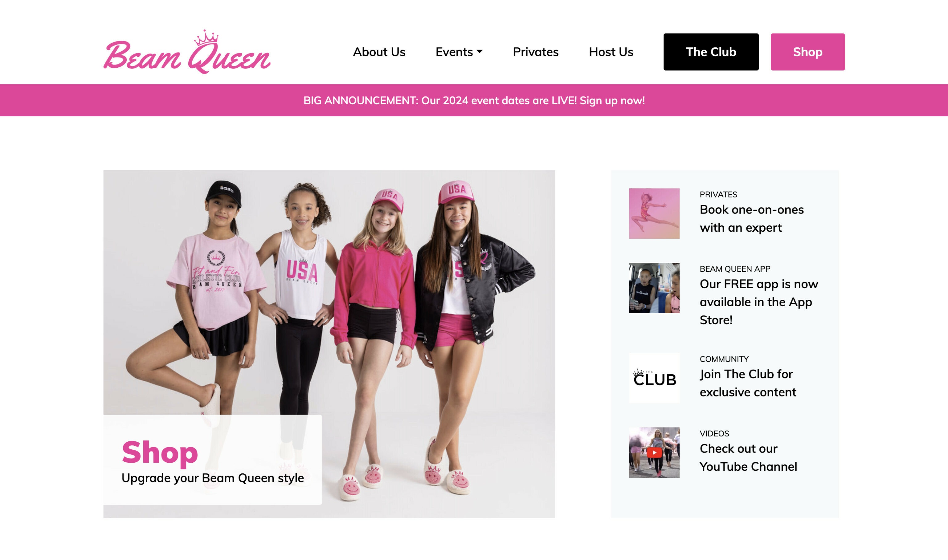Open Book one-on-ones with an expert

(752, 218)
